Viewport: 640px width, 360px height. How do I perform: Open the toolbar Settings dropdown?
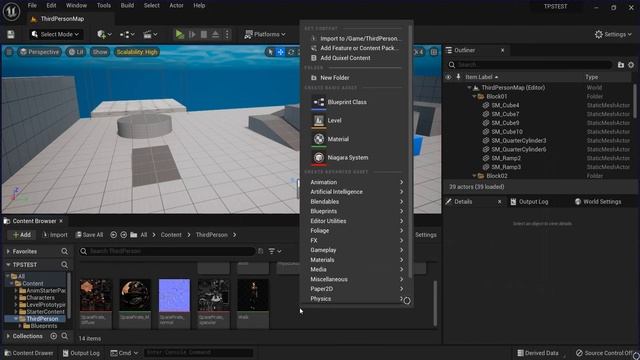(613, 35)
